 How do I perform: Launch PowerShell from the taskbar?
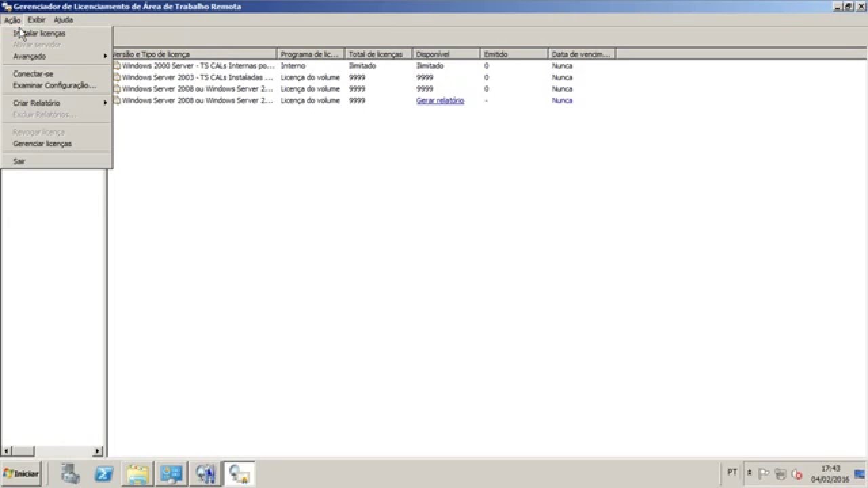pyautogui.click(x=104, y=473)
